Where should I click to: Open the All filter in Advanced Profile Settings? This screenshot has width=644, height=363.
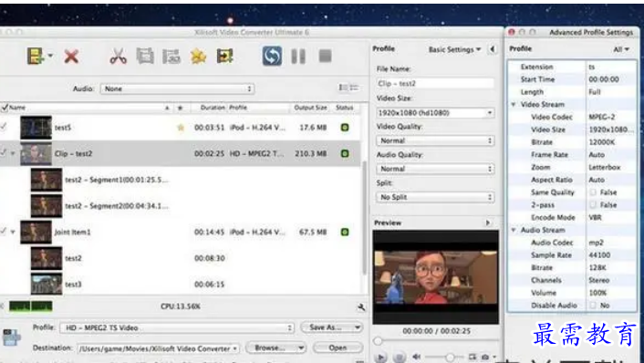click(x=621, y=49)
